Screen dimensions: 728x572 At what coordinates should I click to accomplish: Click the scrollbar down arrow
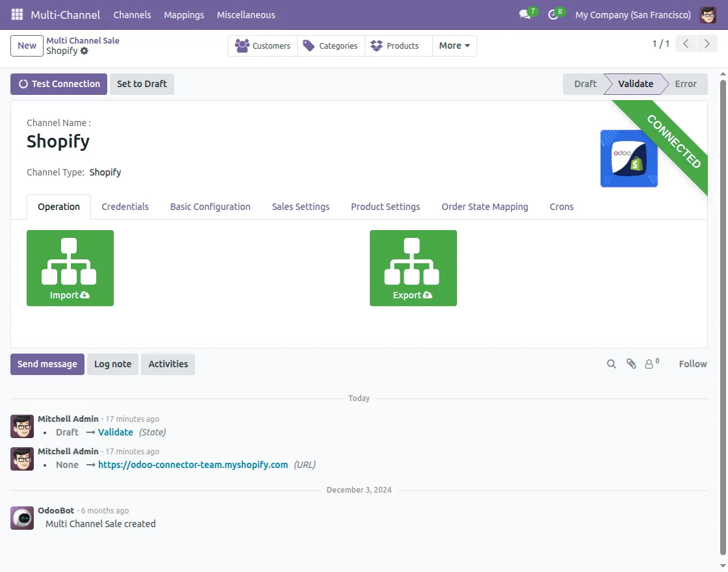click(x=723, y=565)
